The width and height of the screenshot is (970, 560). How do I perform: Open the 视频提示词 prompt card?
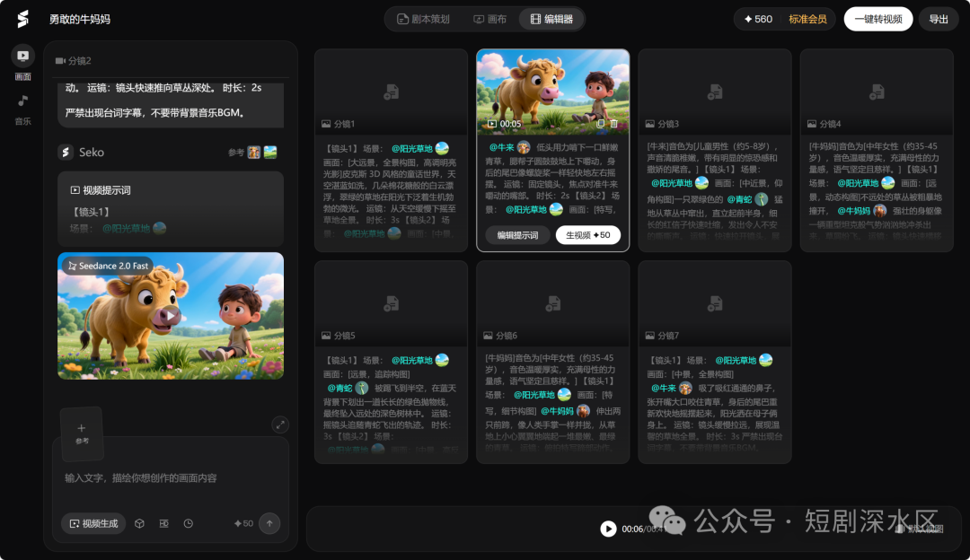170,209
